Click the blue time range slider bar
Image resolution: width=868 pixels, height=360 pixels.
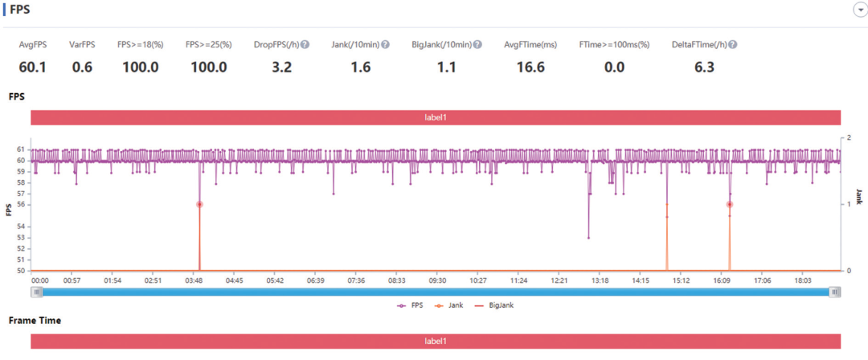pos(435,292)
